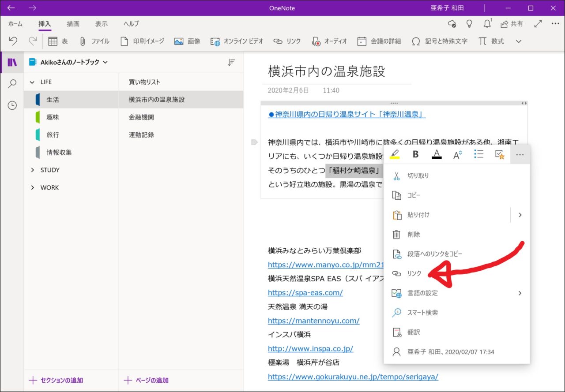Image resolution: width=565 pixels, height=392 pixels.
Task: Select the 金融機関 page in the list
Action: [x=141, y=117]
